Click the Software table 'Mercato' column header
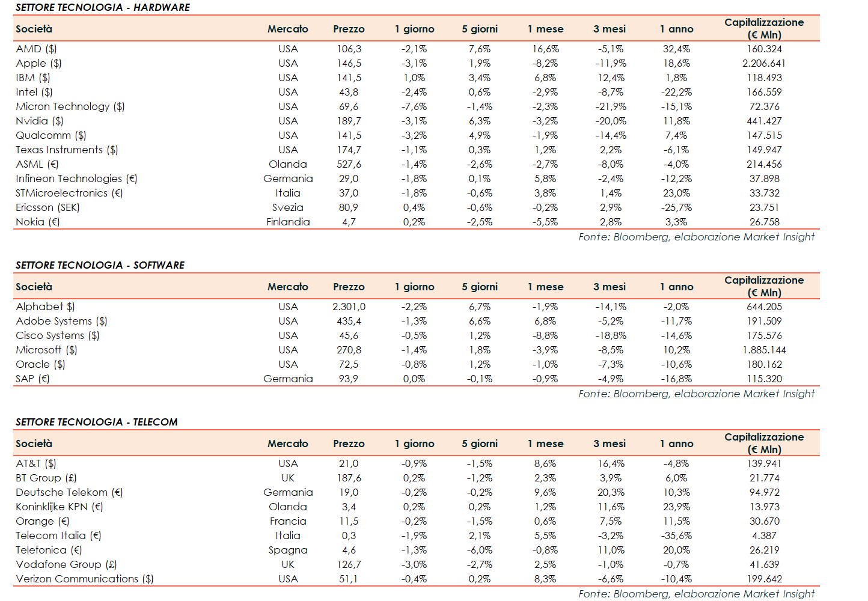This screenshot has height=601, width=868. [x=287, y=287]
